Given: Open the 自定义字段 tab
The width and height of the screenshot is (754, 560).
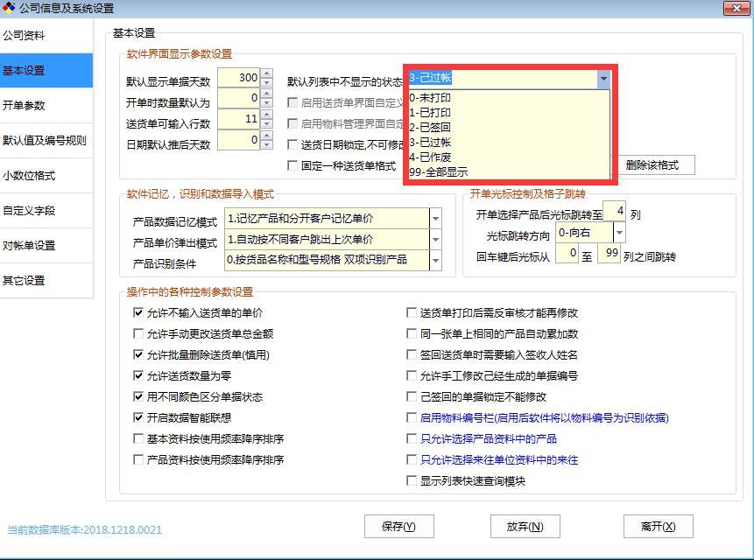Looking at the screenshot, I should (46, 210).
